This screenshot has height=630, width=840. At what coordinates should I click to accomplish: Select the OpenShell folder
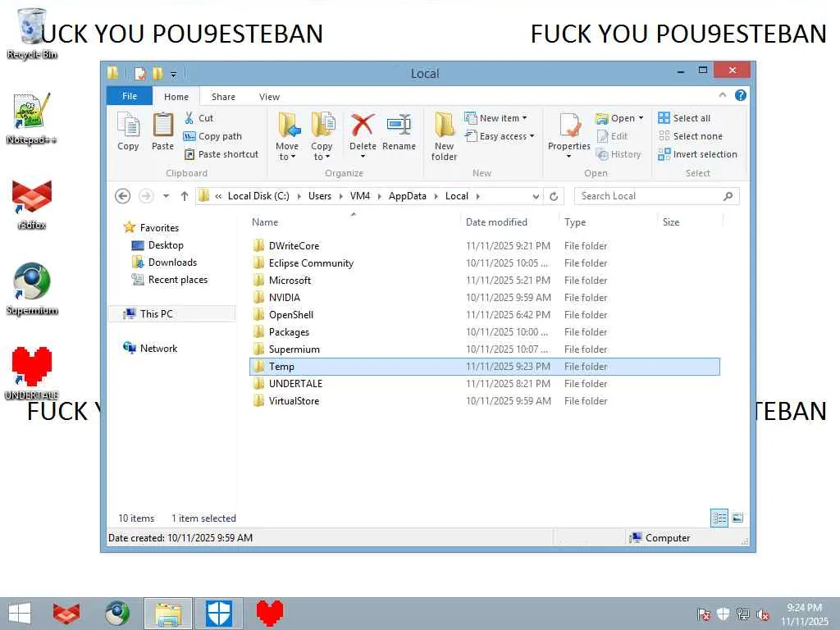coord(484,314)
